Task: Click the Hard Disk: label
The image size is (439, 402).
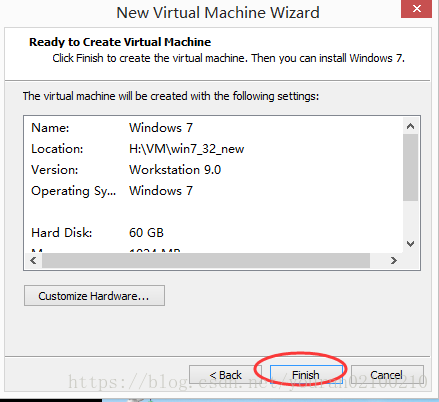Action: (x=61, y=233)
